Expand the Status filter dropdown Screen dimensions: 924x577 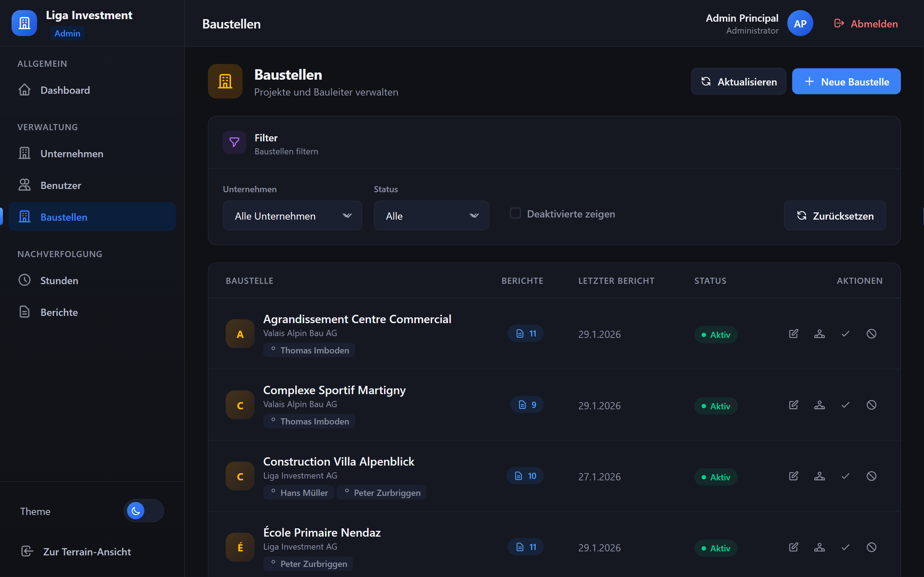[431, 216]
